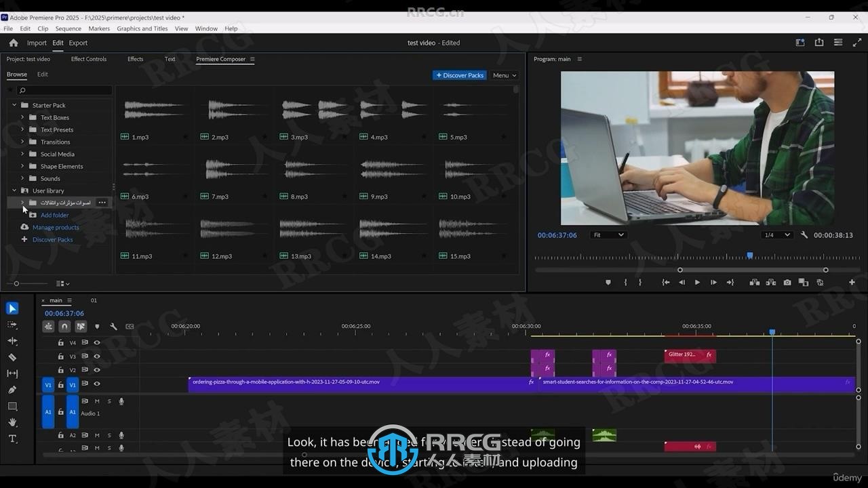
Task: Open the Graphics and Titles menu
Action: [x=142, y=28]
